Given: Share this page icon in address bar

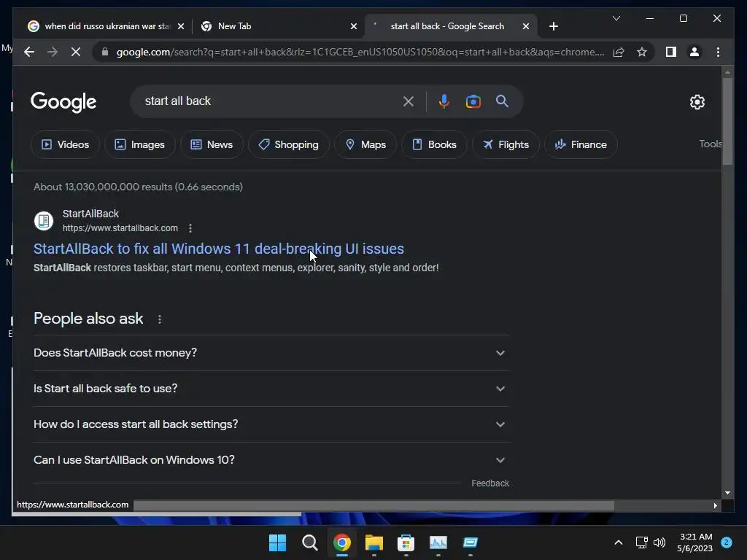Looking at the screenshot, I should 619,52.
